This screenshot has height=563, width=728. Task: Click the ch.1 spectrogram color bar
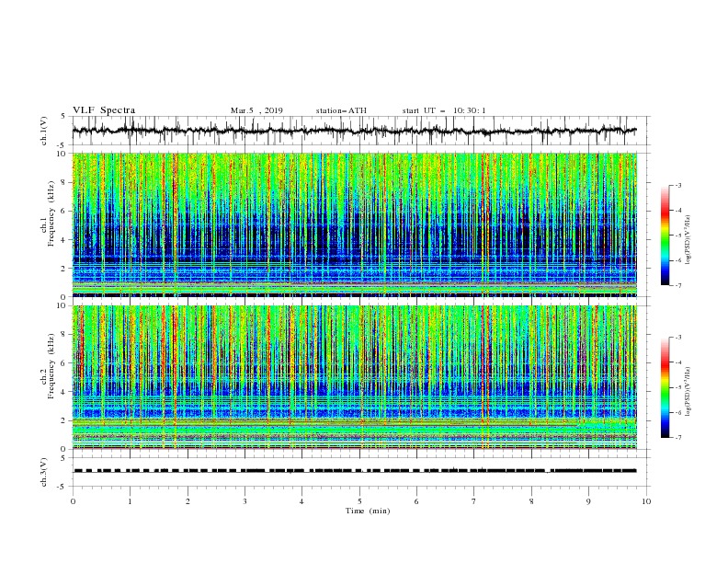coord(665,236)
